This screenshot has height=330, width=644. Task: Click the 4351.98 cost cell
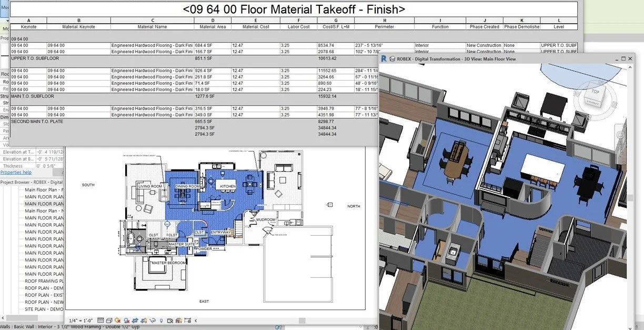[x=336, y=115]
